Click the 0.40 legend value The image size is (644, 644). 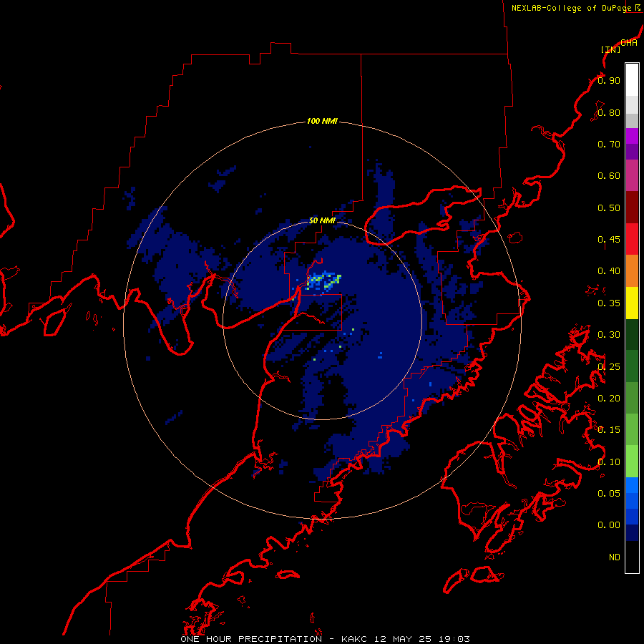click(609, 270)
